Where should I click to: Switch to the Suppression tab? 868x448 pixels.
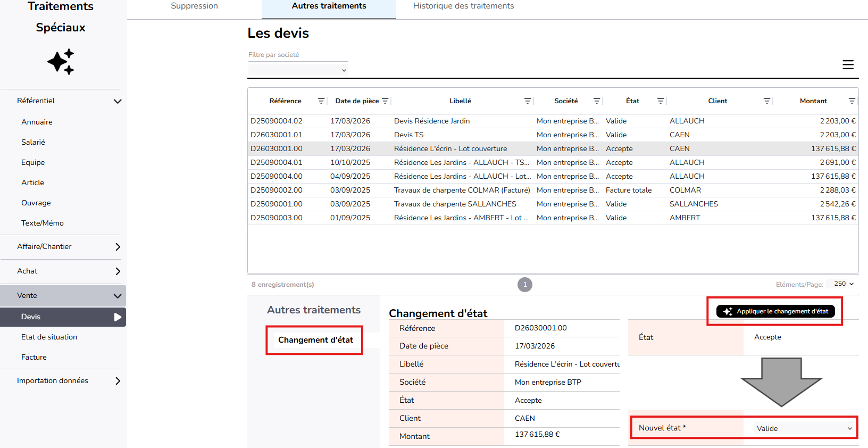[x=194, y=6]
